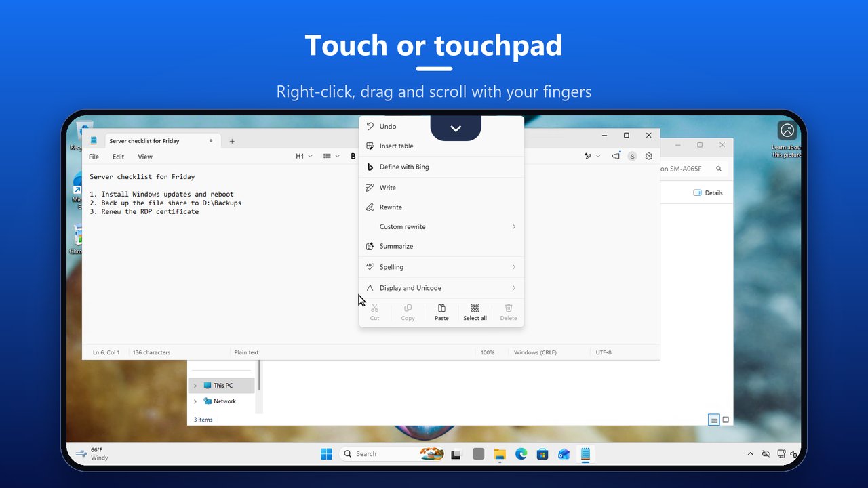
Task: Select Network in File Explorer sidebar
Action: [x=224, y=401]
